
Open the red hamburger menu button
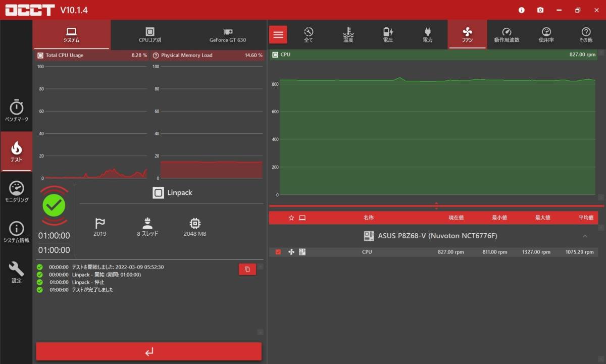coord(278,35)
